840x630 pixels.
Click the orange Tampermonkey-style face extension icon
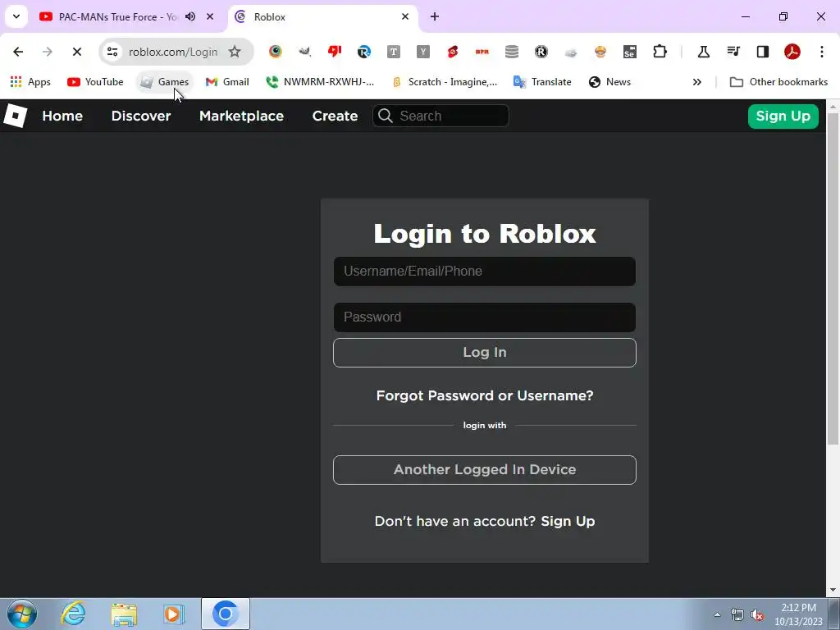pos(600,52)
